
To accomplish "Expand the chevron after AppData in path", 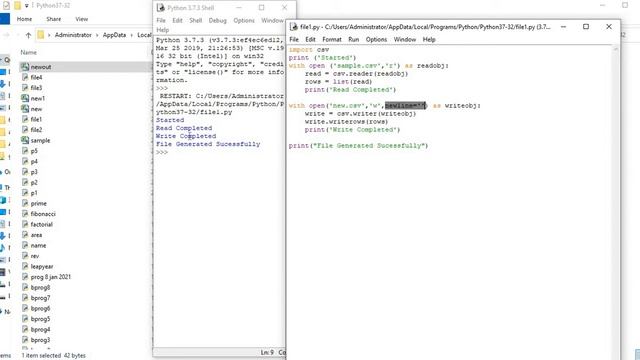I will pyautogui.click(x=131, y=35).
